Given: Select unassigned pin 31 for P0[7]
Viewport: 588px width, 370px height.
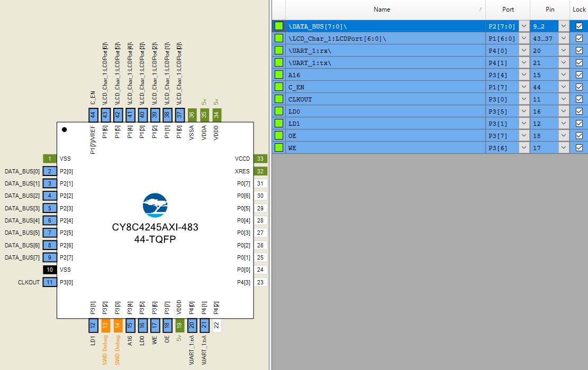Looking at the screenshot, I should tap(260, 183).
